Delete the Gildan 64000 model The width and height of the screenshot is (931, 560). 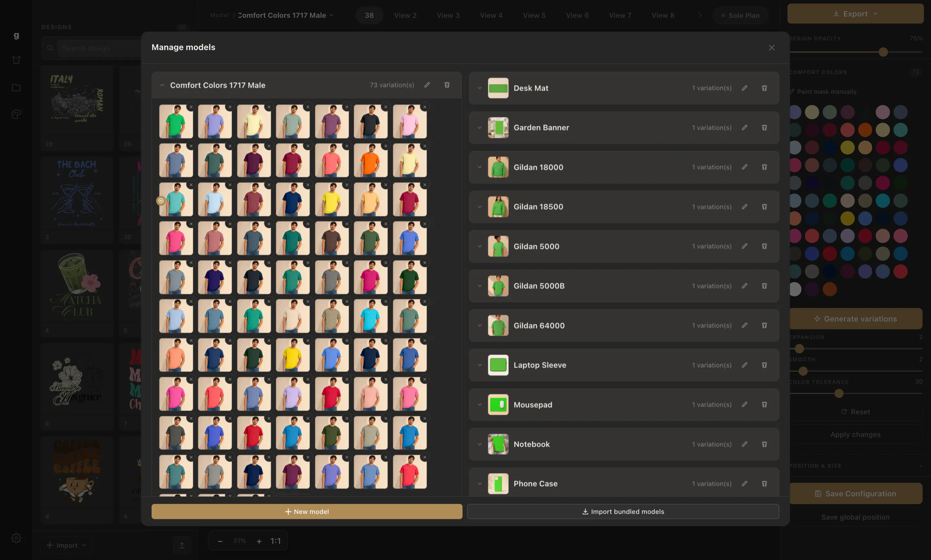coord(764,325)
